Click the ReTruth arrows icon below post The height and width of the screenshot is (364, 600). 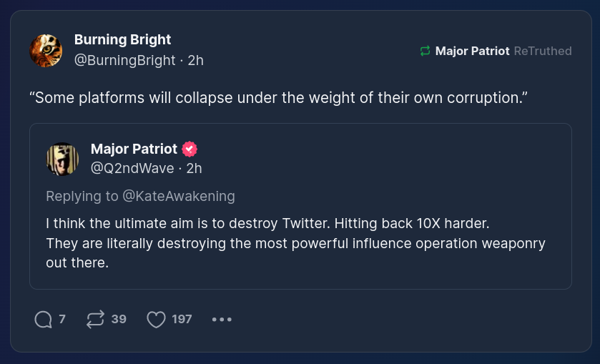95,319
